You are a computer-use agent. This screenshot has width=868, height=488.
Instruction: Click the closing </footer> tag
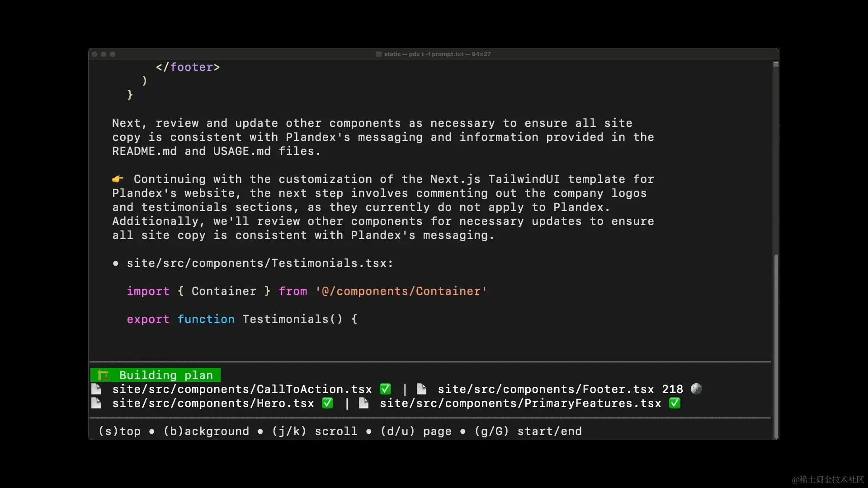click(188, 67)
